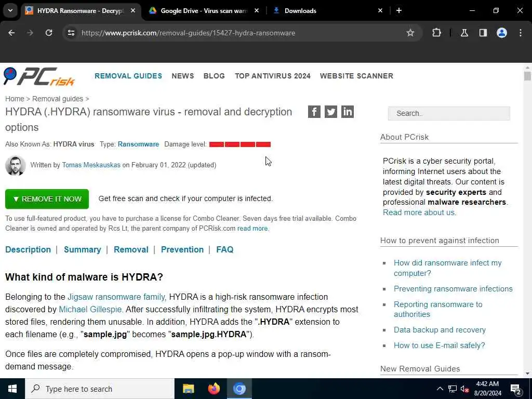Open Reporting ransomware to authorities link
This screenshot has width=532, height=399.
click(438, 309)
